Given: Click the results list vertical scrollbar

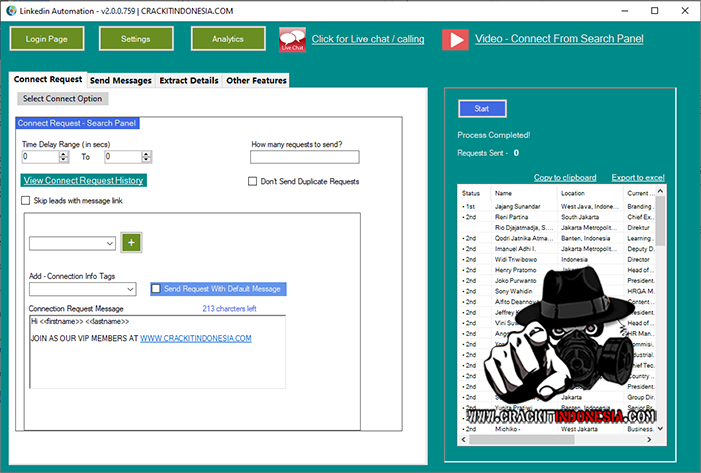Looking at the screenshot, I should click(x=659, y=300).
